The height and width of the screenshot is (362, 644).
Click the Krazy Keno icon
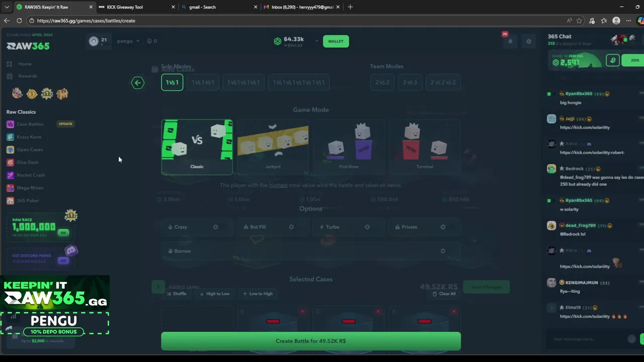tap(10, 137)
